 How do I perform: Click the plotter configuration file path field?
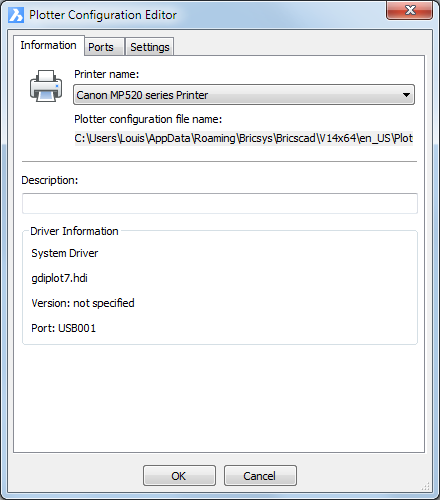pos(244,138)
